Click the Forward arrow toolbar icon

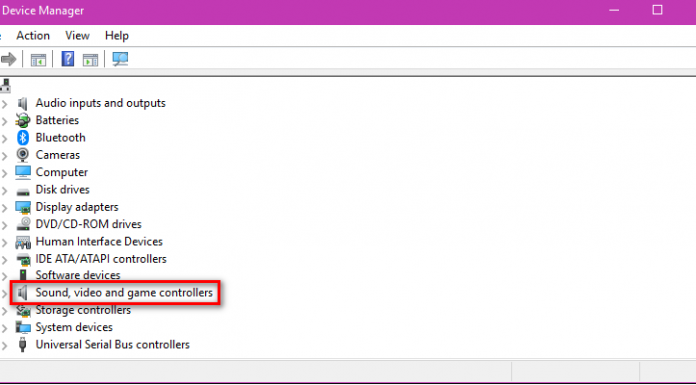pyautogui.click(x=8, y=59)
